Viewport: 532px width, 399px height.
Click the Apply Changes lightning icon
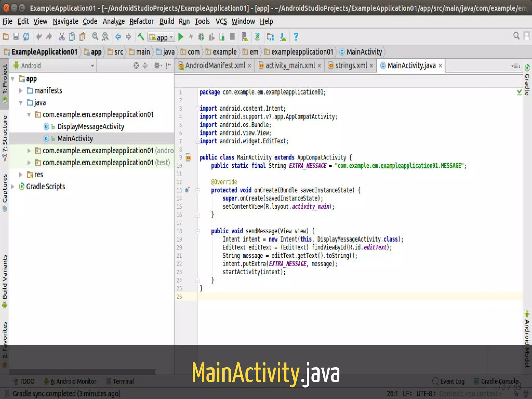pos(191,37)
